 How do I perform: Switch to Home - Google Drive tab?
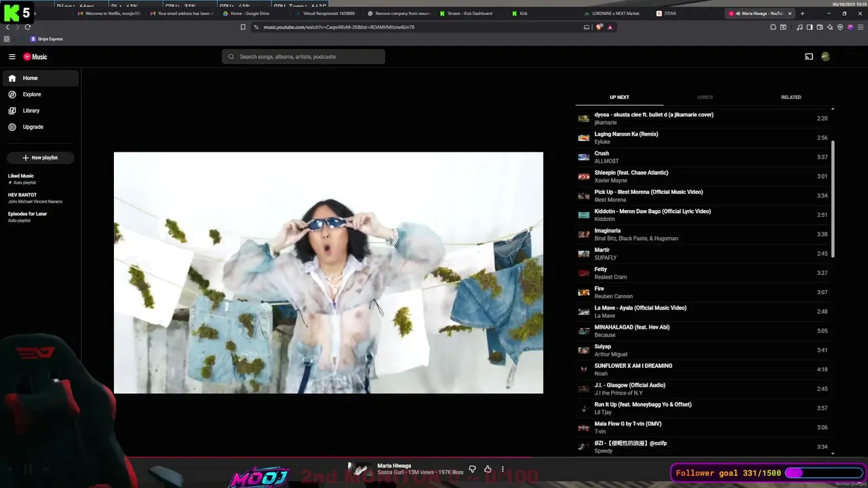pos(254,14)
